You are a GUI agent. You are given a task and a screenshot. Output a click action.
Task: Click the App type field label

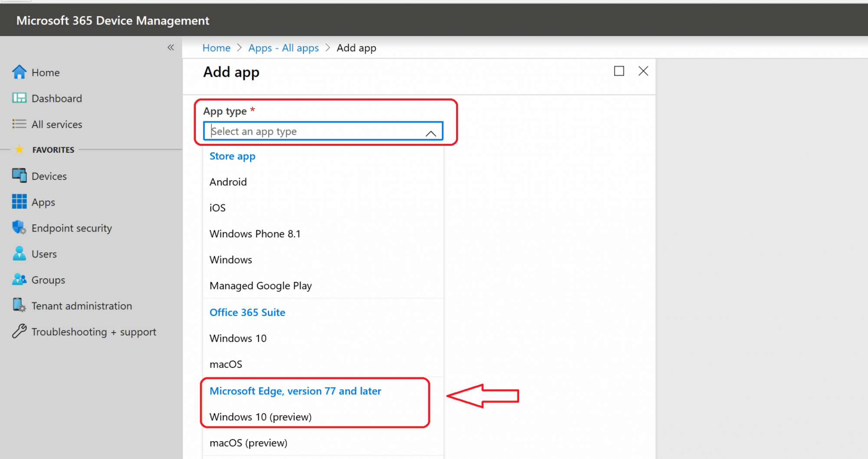tap(225, 111)
